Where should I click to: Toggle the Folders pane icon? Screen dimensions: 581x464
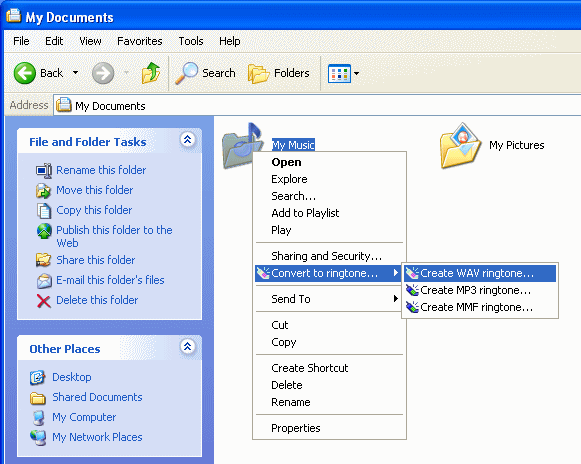click(x=258, y=73)
